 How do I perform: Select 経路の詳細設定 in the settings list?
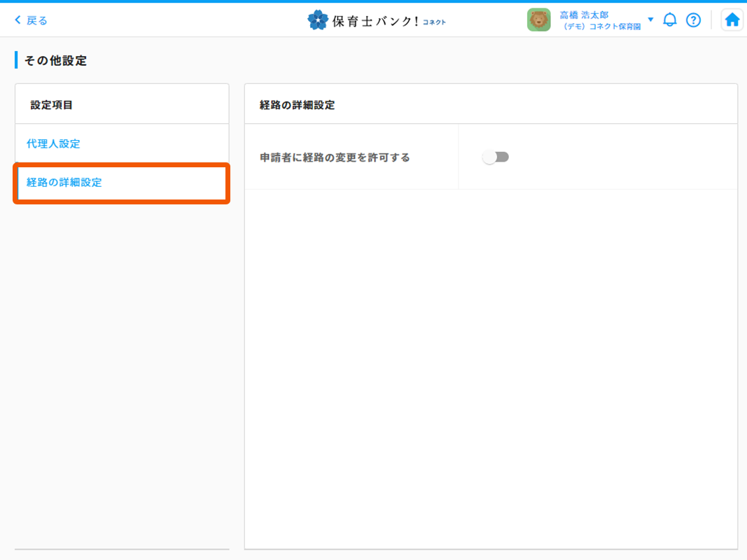[x=64, y=183]
